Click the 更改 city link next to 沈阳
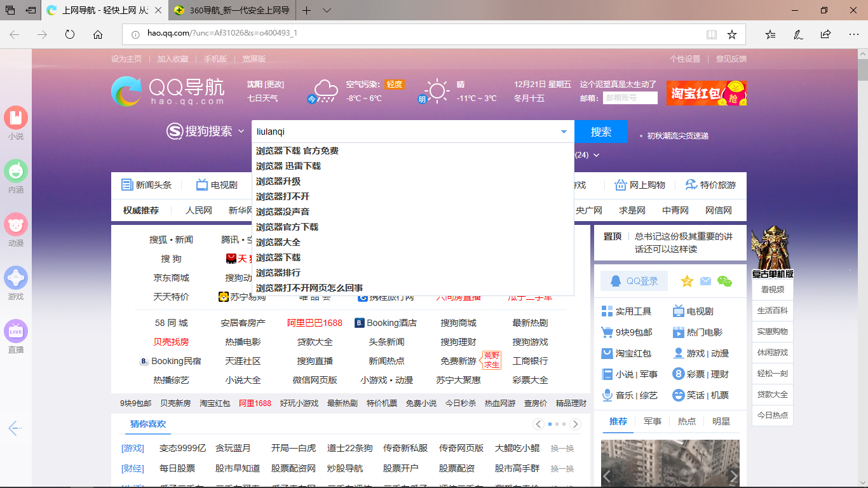This screenshot has width=868, height=488. tap(275, 85)
